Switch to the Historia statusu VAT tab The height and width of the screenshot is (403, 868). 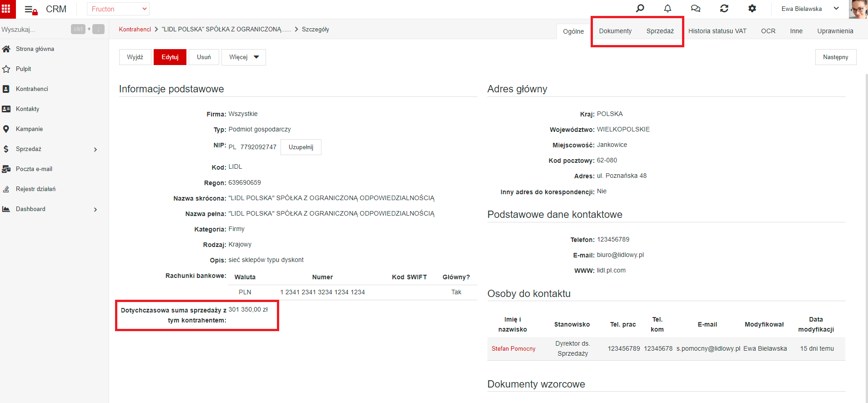coord(717,31)
